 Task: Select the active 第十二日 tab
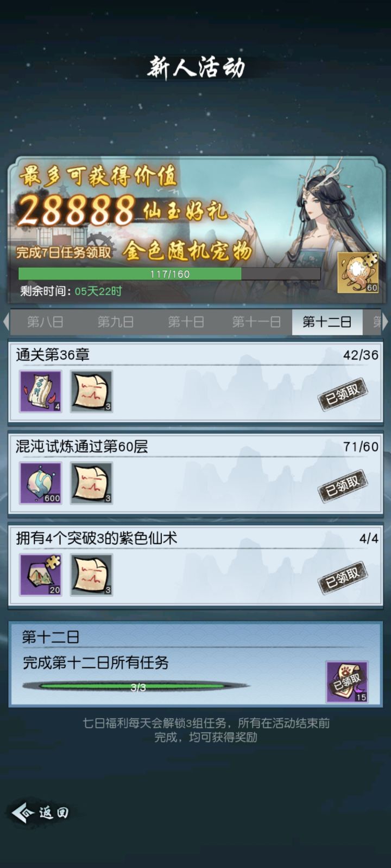327,322
